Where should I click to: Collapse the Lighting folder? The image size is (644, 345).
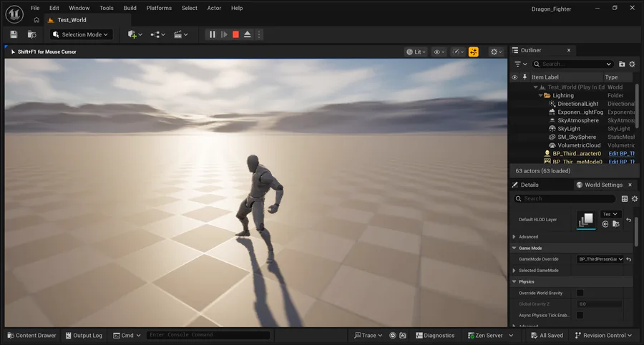click(540, 96)
